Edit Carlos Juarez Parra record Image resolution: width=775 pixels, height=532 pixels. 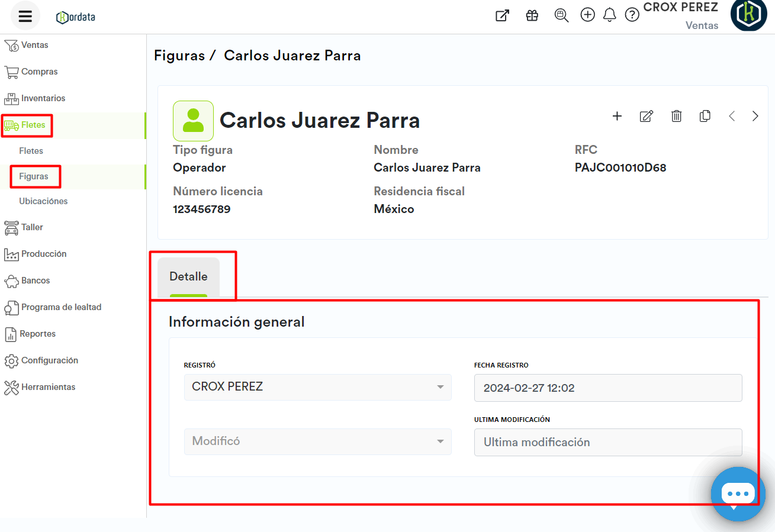(646, 116)
